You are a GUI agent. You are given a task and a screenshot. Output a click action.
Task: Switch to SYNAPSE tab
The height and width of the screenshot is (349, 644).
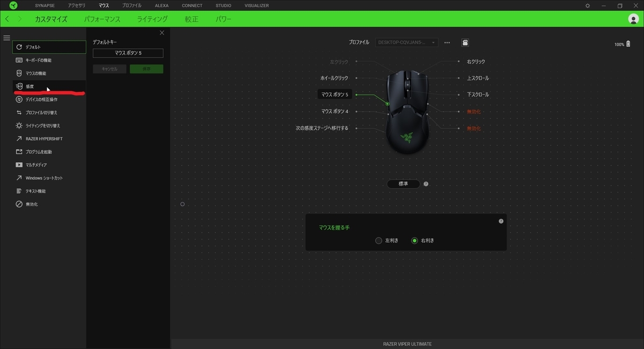pos(45,5)
